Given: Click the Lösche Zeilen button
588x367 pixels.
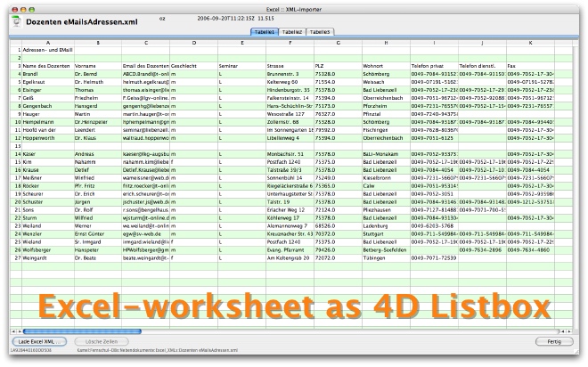Looking at the screenshot, I should [102, 341].
